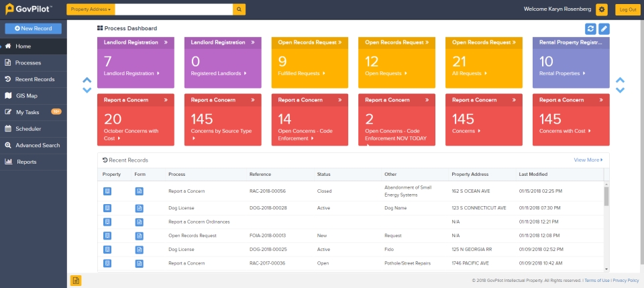Click the pencil edit dashboard icon
The width and height of the screenshot is (644, 288).
pyautogui.click(x=604, y=28)
